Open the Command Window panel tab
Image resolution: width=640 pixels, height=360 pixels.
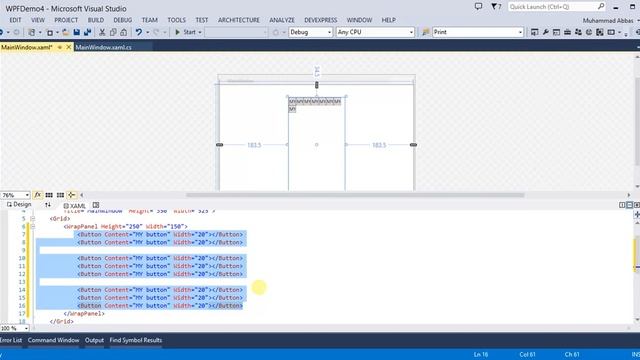(x=53, y=340)
